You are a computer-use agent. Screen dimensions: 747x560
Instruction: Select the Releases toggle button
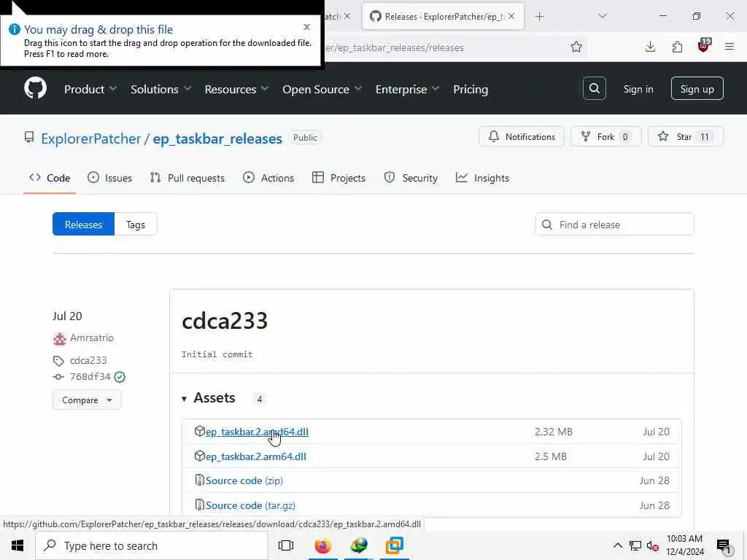tap(83, 225)
